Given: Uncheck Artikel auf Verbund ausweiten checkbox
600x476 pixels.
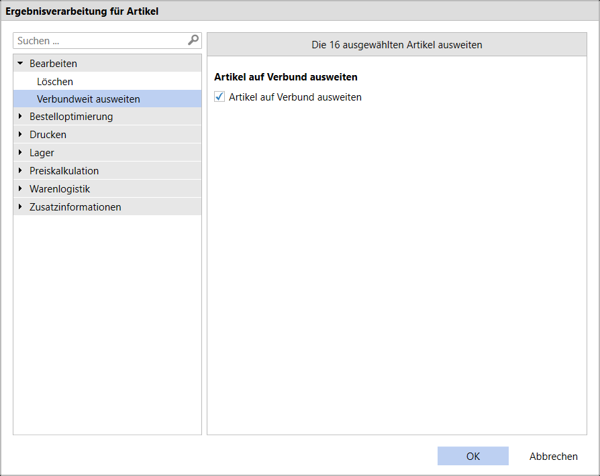Looking at the screenshot, I should click(x=220, y=97).
